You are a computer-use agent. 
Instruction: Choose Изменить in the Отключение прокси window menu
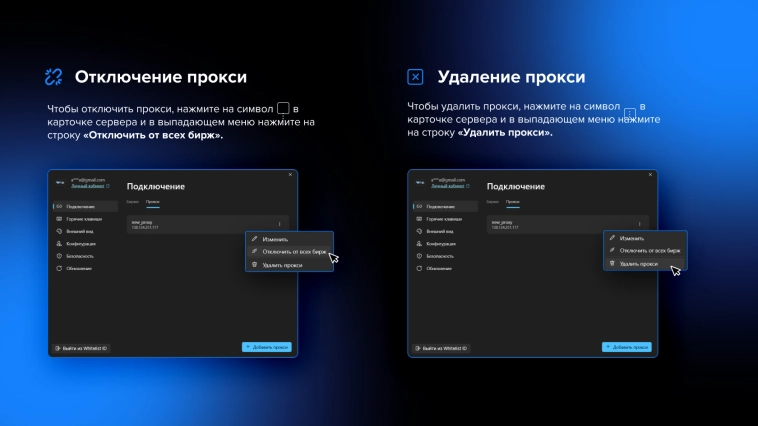click(289, 239)
